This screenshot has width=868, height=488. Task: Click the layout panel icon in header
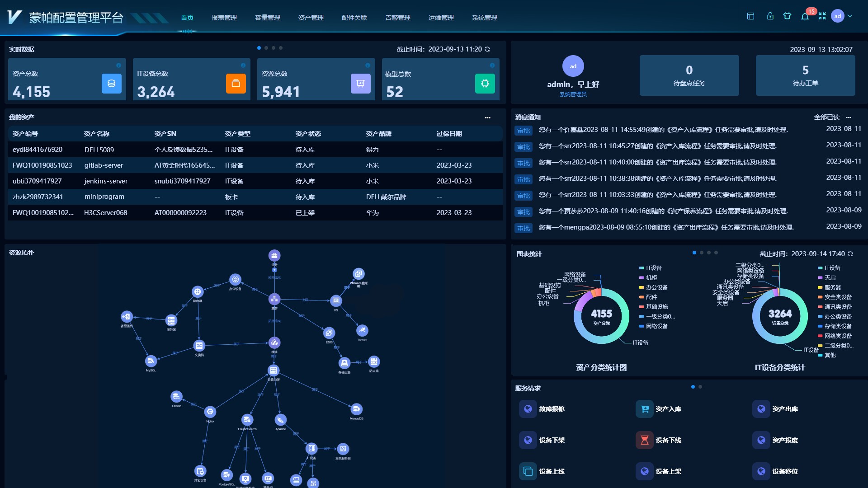pyautogui.click(x=750, y=16)
